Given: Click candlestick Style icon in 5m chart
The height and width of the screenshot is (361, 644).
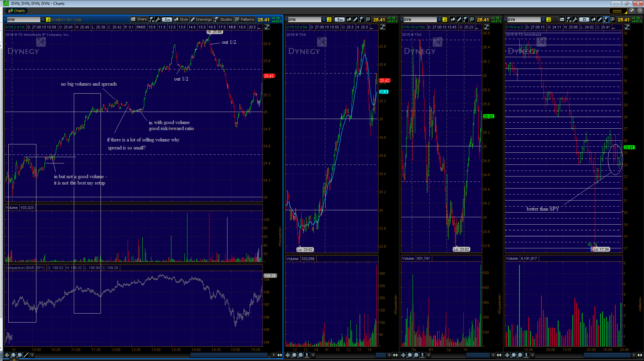Looking at the screenshot, I should click(x=349, y=20).
